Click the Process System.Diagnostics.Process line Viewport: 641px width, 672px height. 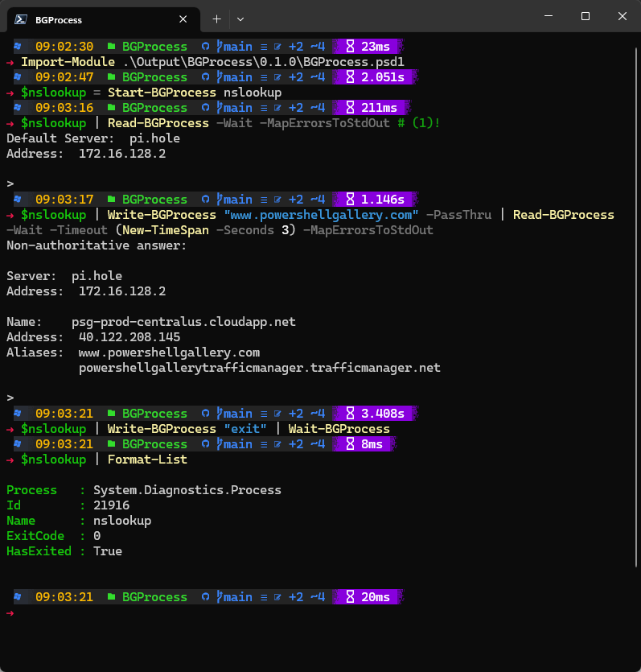pyautogui.click(x=144, y=490)
